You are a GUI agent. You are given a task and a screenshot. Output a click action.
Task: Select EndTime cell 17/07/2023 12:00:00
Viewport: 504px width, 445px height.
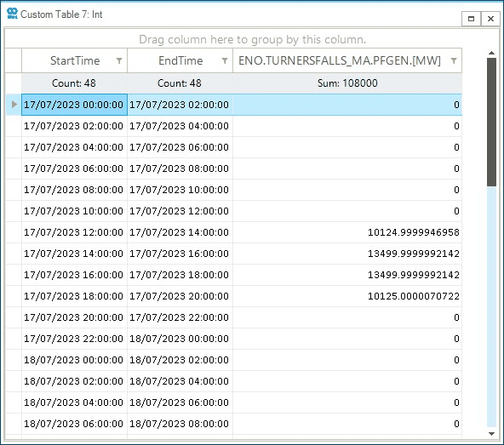point(180,211)
